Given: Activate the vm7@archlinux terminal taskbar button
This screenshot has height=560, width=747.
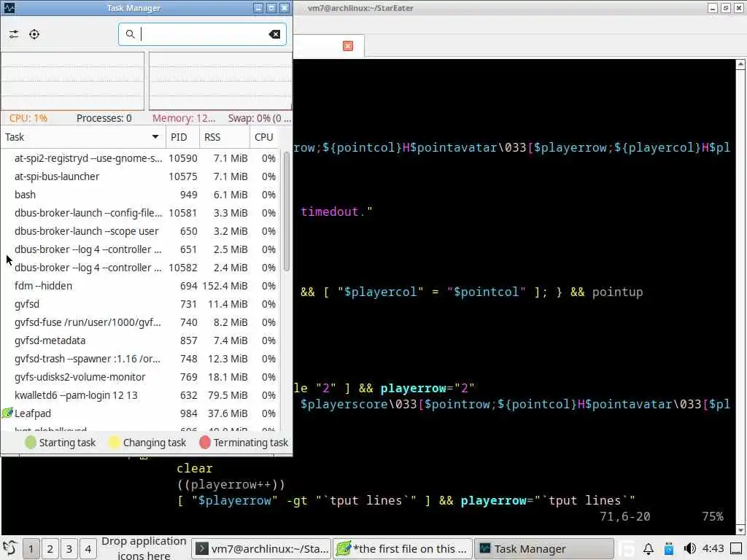Looking at the screenshot, I should click(x=263, y=549).
